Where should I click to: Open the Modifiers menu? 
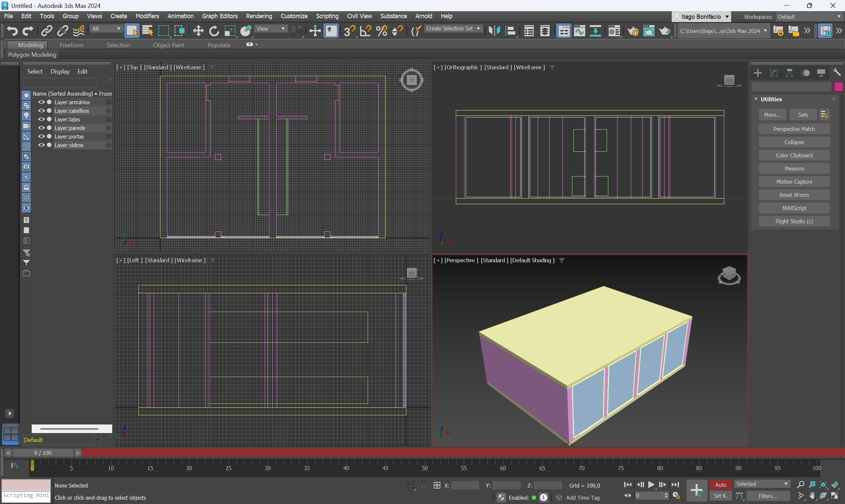click(147, 16)
